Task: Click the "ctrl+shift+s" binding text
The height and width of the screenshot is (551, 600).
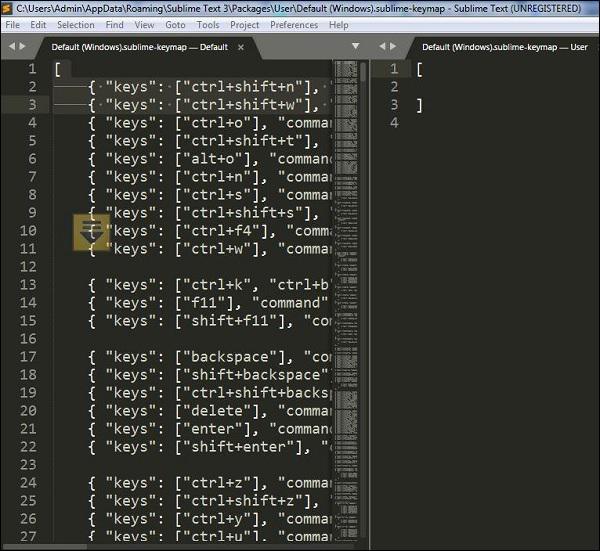Action: tap(243, 213)
